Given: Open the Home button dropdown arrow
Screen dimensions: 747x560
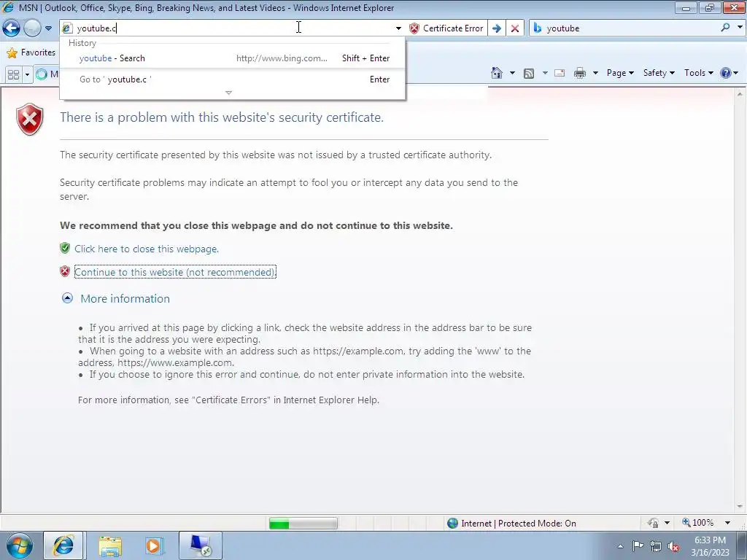Looking at the screenshot, I should (x=512, y=73).
